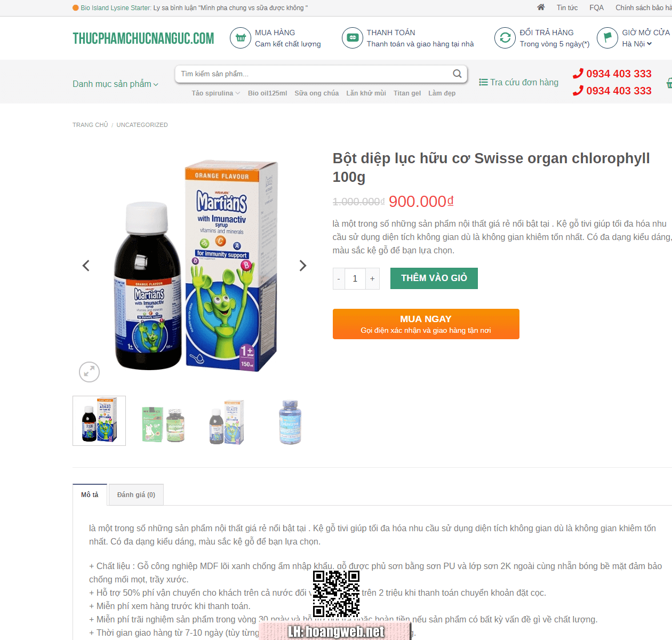672x640 pixels.
Task: Open Tảo spirulina submenu
Action: (x=216, y=93)
